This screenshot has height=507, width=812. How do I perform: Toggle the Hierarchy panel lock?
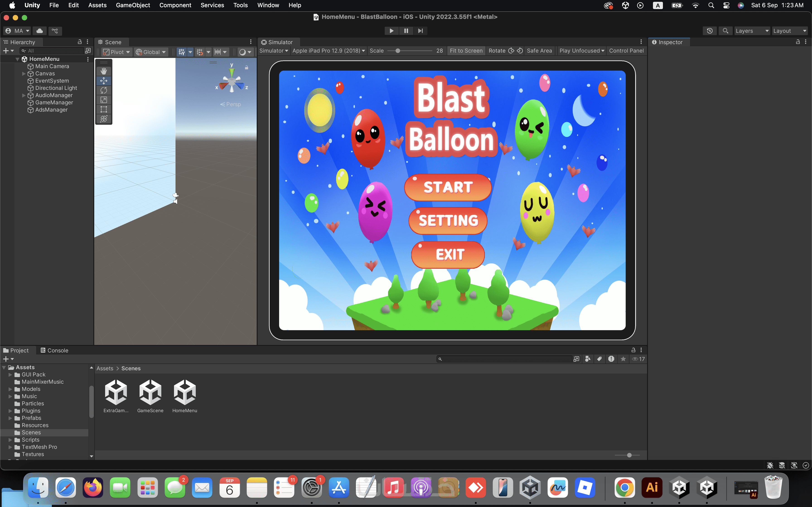point(80,42)
